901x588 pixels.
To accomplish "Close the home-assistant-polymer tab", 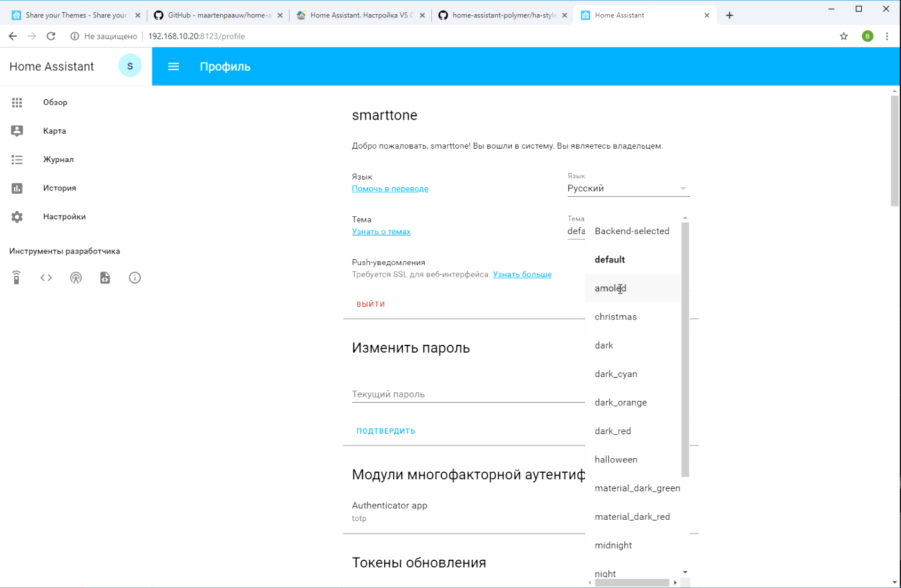I will (x=564, y=15).
